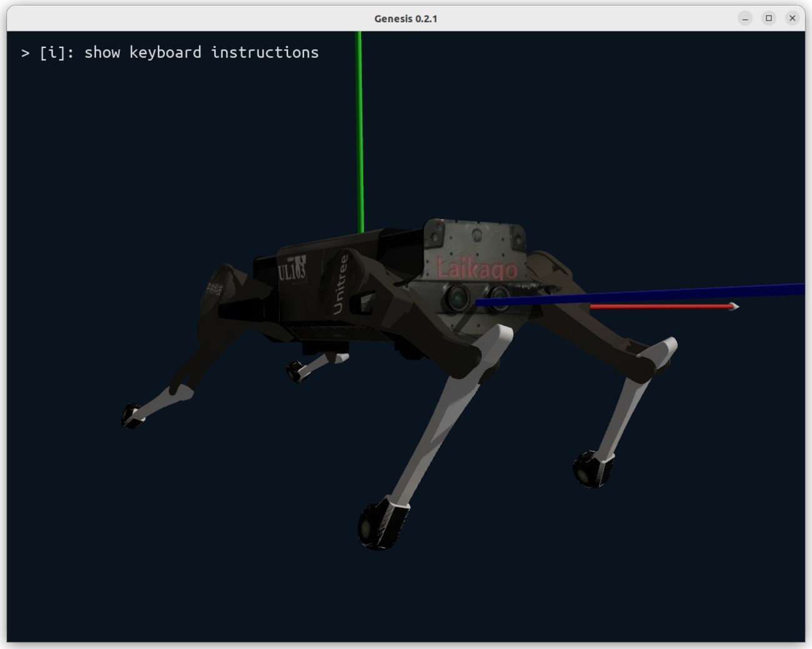
Task: Click the red "Laikago" label on the robot
Action: (x=477, y=269)
